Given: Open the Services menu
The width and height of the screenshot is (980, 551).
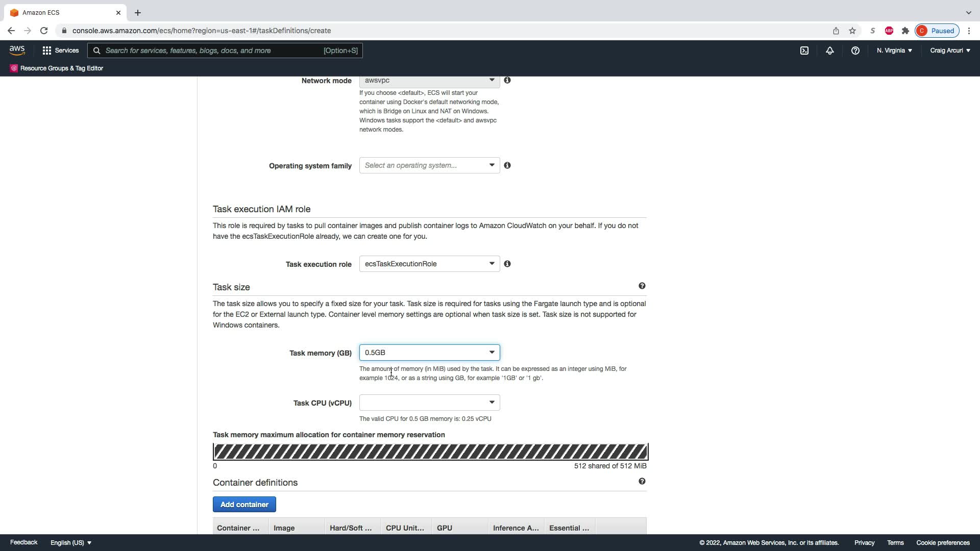Looking at the screenshot, I should pos(61,51).
